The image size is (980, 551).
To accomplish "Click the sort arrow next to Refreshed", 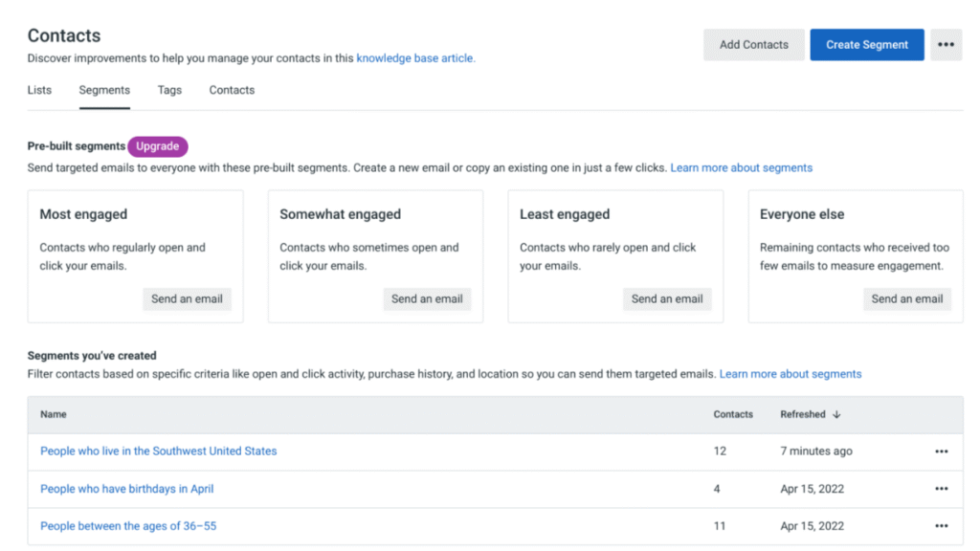I will click(836, 415).
